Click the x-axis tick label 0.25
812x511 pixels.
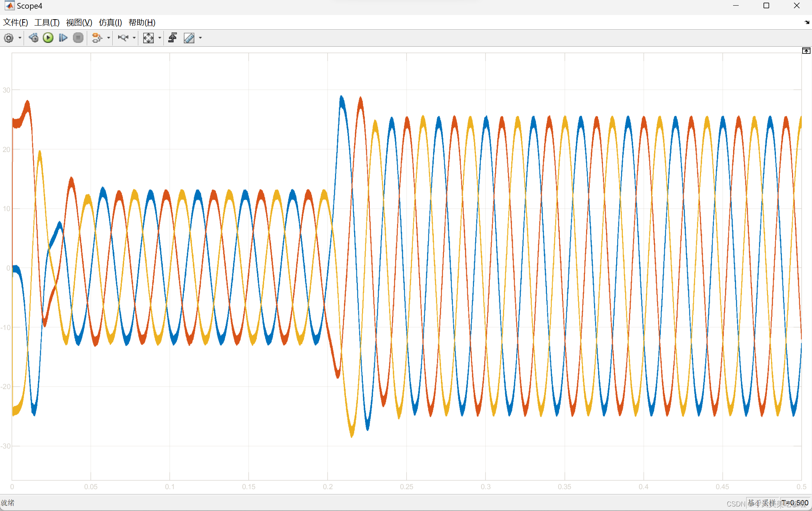pyautogui.click(x=406, y=487)
